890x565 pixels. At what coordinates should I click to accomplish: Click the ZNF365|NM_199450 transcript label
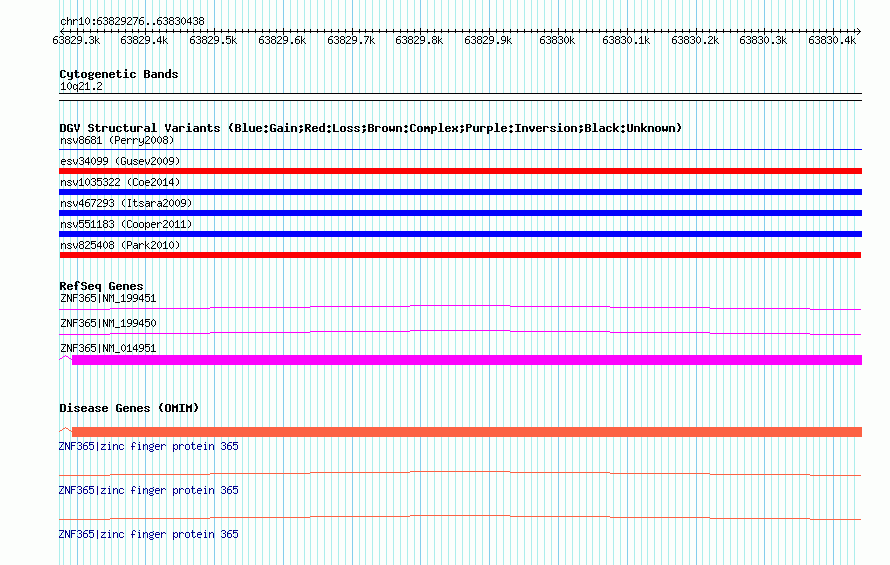108,323
